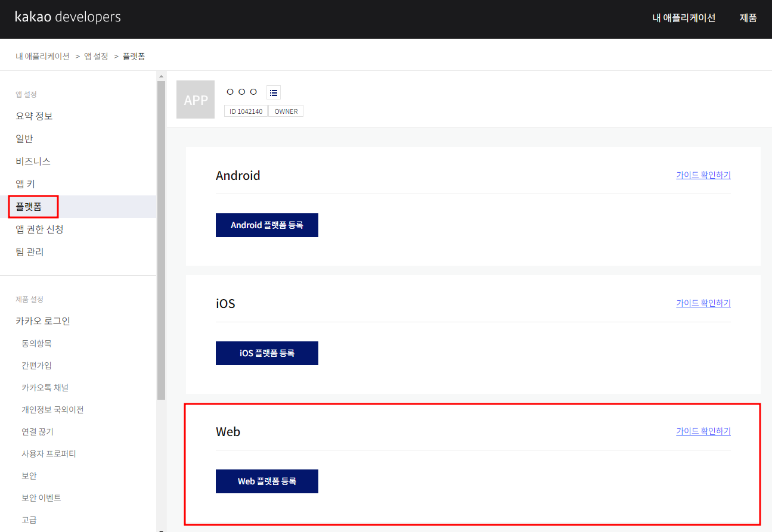
Task: Open 제품 in top navigation
Action: [x=748, y=18]
